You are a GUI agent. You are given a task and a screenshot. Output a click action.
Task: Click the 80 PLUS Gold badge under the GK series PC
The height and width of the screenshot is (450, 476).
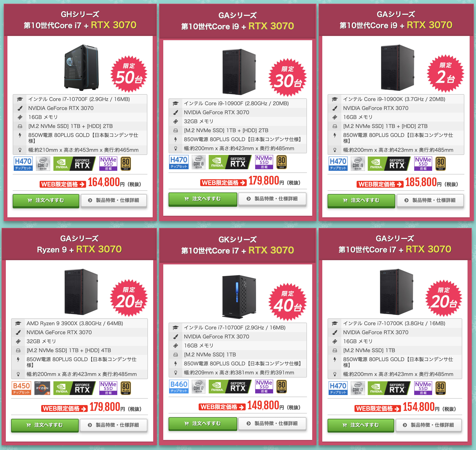tap(282, 387)
